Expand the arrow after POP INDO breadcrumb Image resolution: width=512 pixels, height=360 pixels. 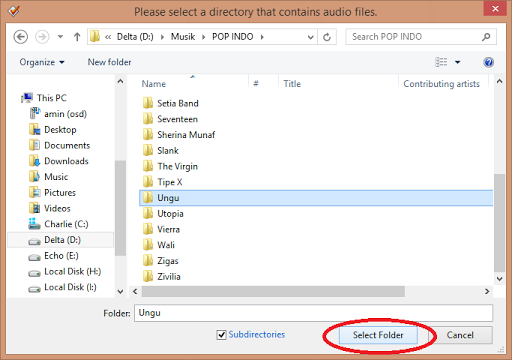pos(262,37)
